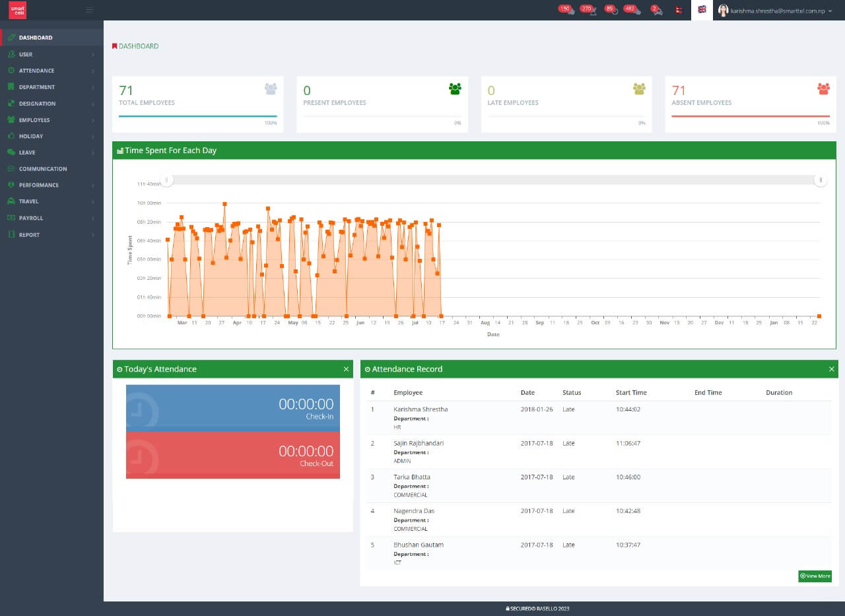Switch language using the UK flag
Screen dimensions: 845x616
pos(702,10)
